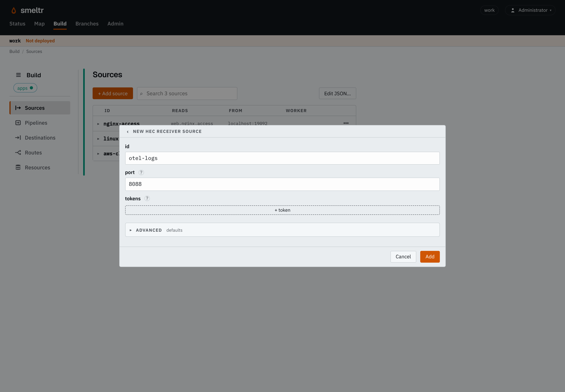Click the web.nginx.access reads value
Viewport: 565px width, 392px height.
192,123
